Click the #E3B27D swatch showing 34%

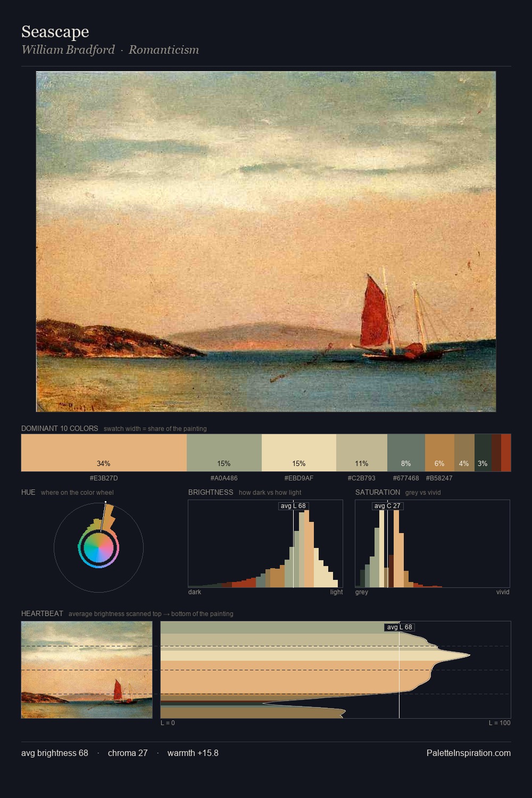104,453
